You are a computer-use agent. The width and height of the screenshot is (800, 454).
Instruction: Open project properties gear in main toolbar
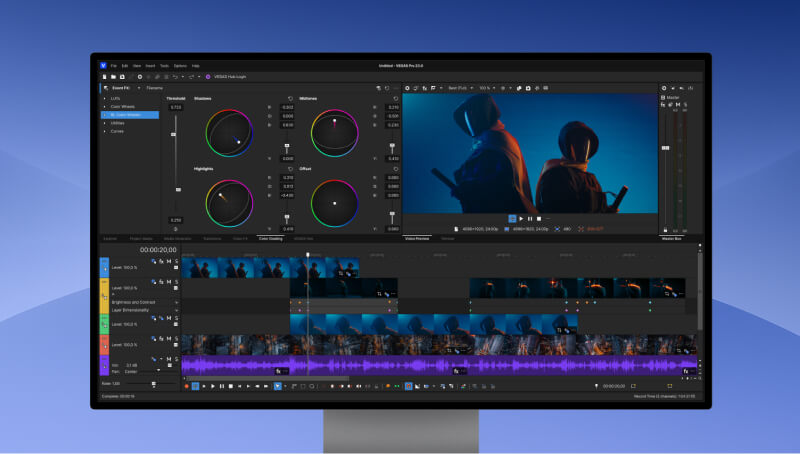[x=140, y=77]
